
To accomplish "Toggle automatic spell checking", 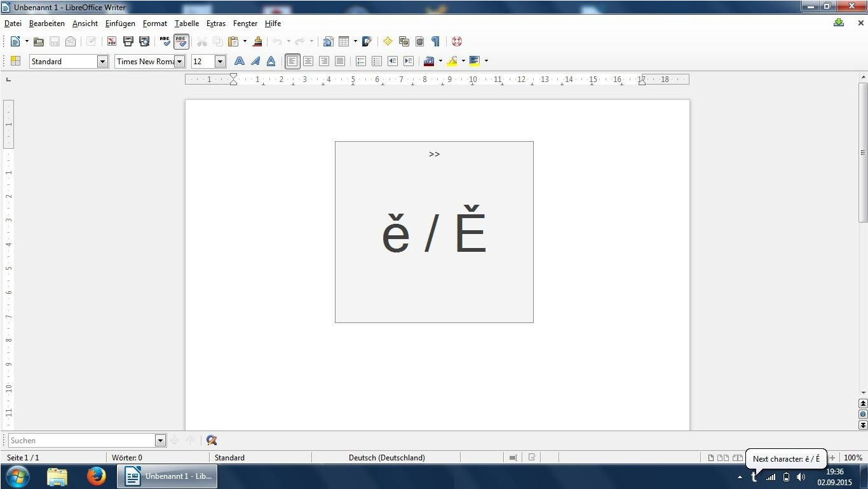I will [181, 41].
